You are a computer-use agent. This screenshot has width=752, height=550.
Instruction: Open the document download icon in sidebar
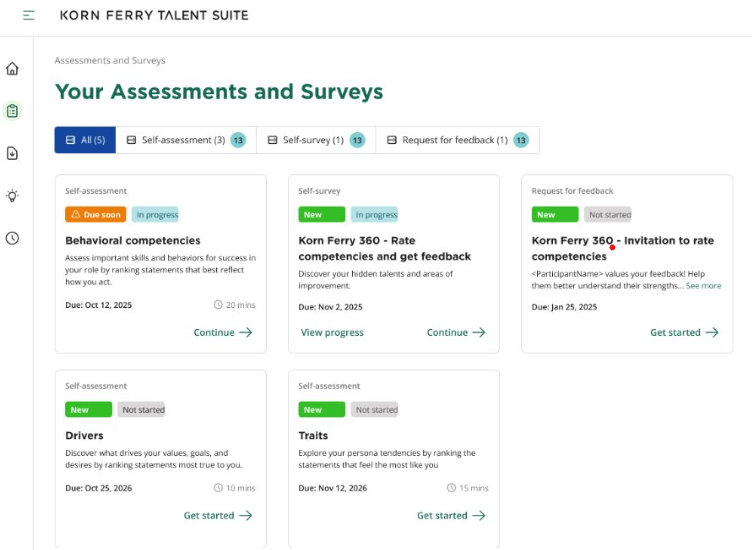[12, 153]
